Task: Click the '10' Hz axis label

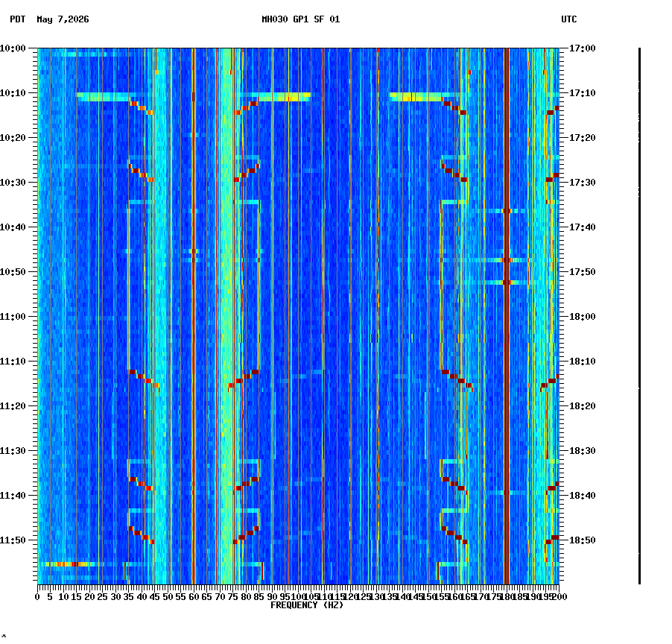Action: point(63,597)
